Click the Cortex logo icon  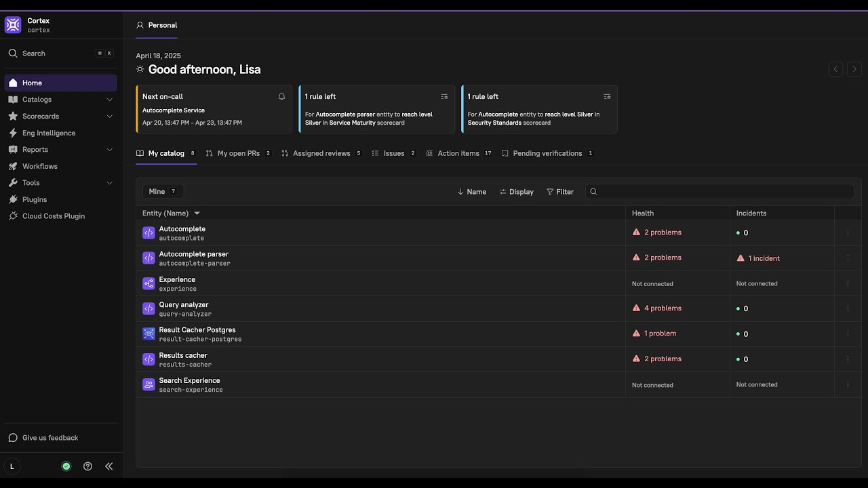pos(13,25)
